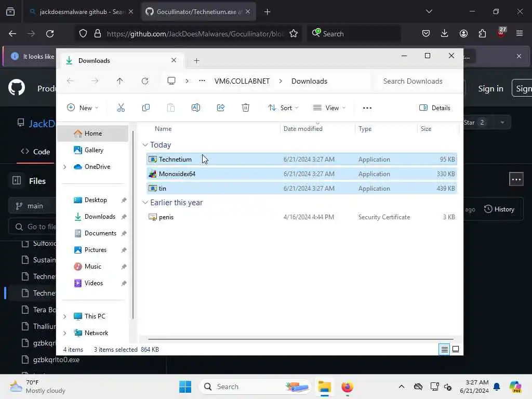Open the New item dropdown in Explorer

click(83, 108)
